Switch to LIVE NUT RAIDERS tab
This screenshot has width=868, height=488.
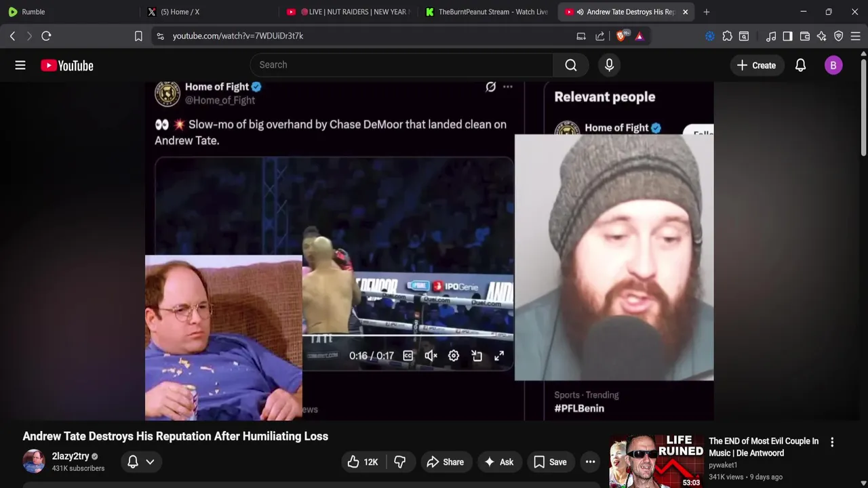(x=347, y=12)
